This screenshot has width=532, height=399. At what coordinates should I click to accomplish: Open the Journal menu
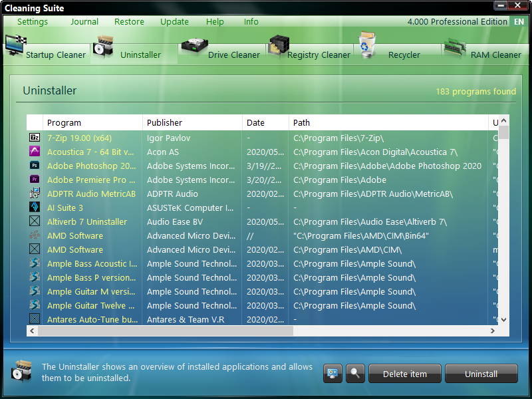click(84, 22)
